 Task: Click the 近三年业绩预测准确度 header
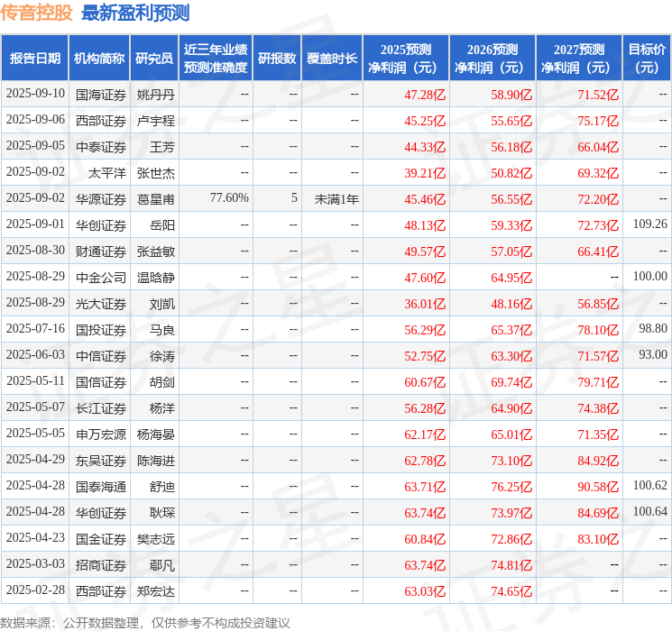pyautogui.click(x=216, y=59)
